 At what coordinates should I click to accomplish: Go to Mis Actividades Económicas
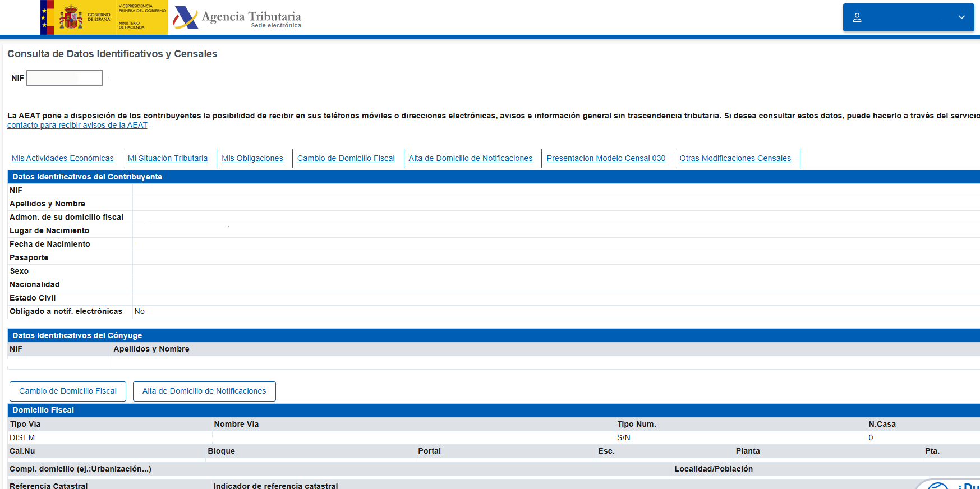tap(63, 158)
